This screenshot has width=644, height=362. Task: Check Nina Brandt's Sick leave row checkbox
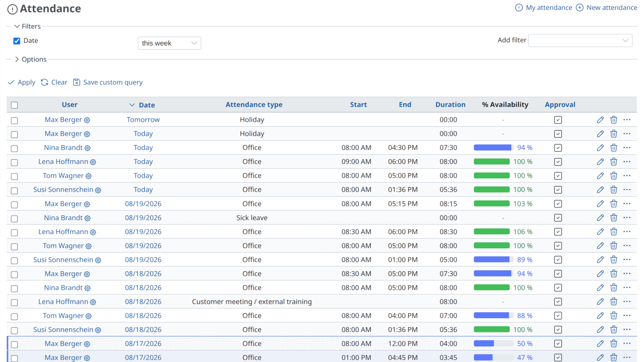(x=14, y=219)
